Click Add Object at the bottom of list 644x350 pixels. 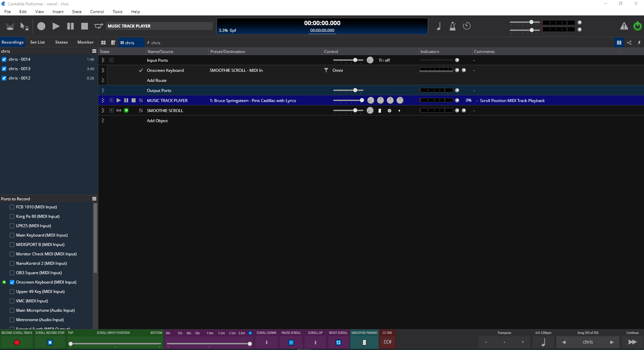(157, 121)
